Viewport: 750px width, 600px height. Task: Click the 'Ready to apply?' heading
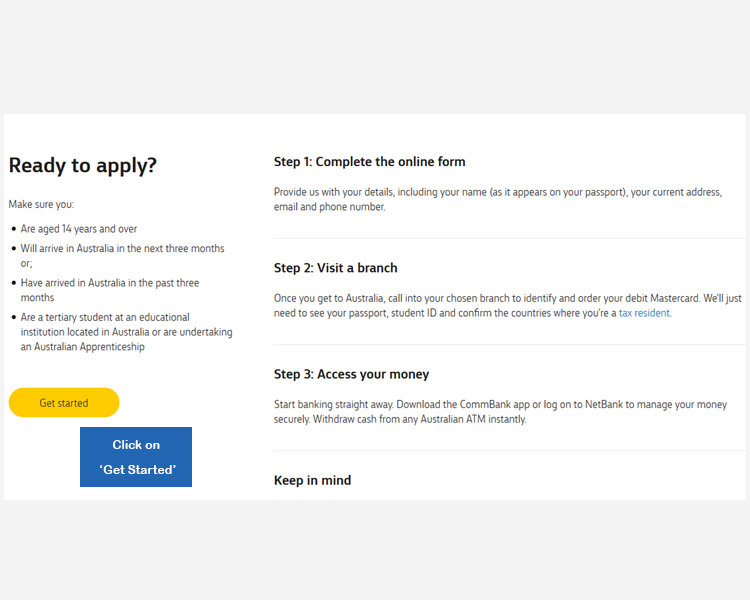click(83, 166)
